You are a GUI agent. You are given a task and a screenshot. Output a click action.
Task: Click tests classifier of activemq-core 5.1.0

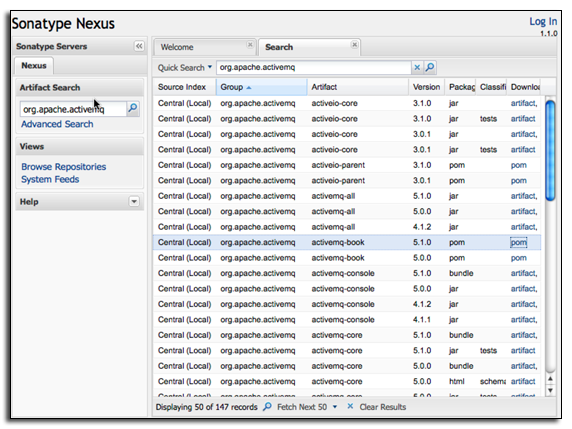click(488, 351)
